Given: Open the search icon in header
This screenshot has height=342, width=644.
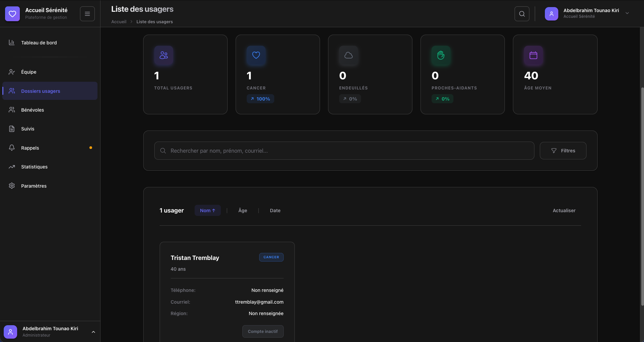Looking at the screenshot, I should (522, 14).
